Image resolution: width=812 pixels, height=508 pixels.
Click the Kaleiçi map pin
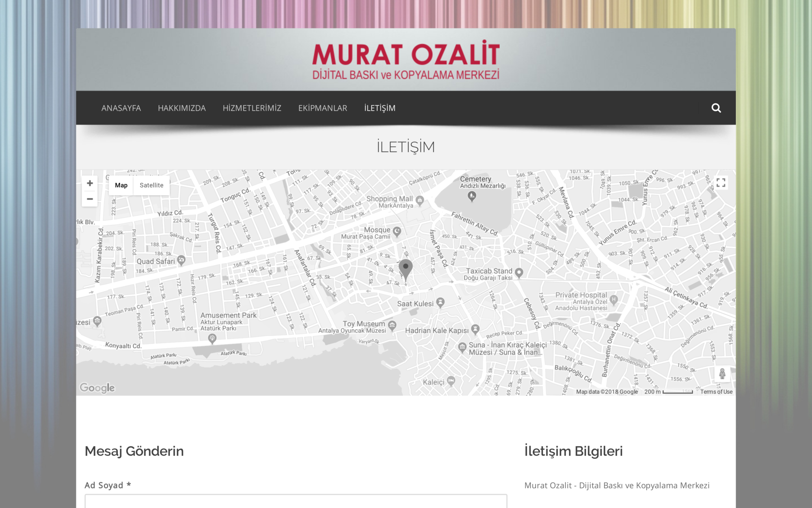451,381
